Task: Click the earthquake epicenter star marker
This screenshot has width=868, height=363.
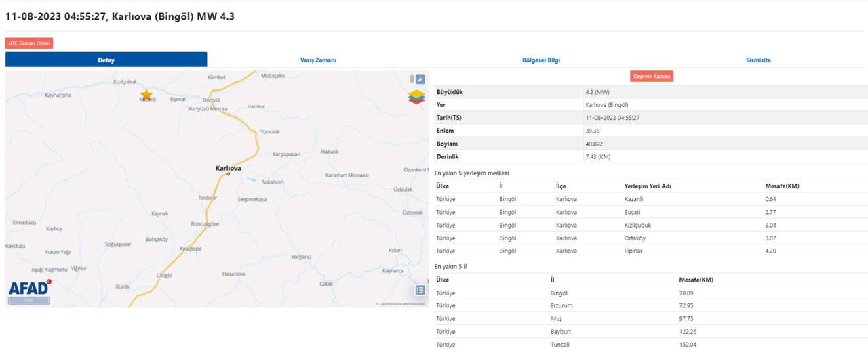Action: click(x=146, y=95)
